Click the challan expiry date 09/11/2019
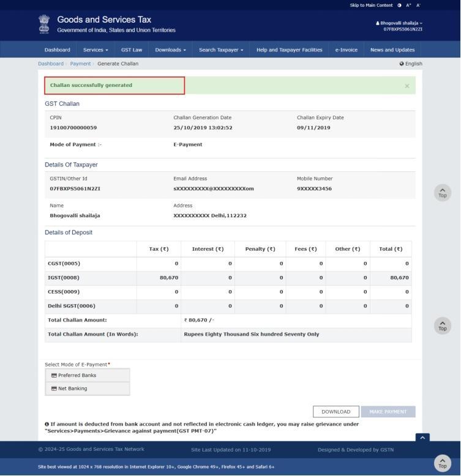 pos(313,128)
